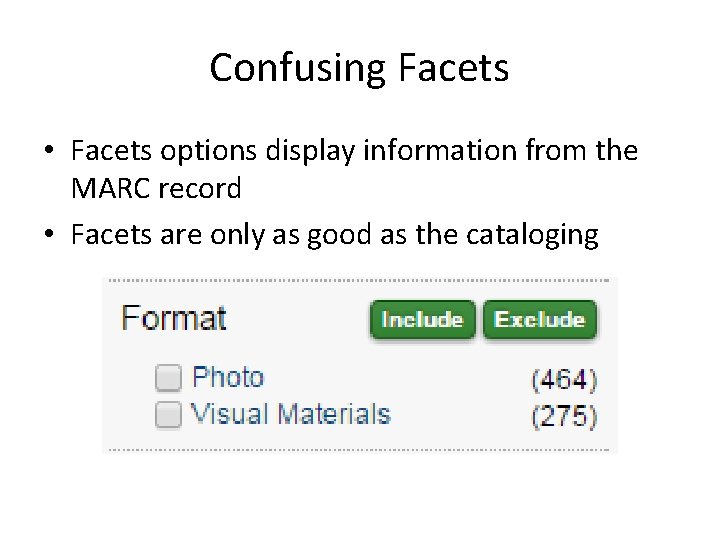Click the 'MARC record' text line
The height and width of the screenshot is (540, 720).
pos(156,188)
